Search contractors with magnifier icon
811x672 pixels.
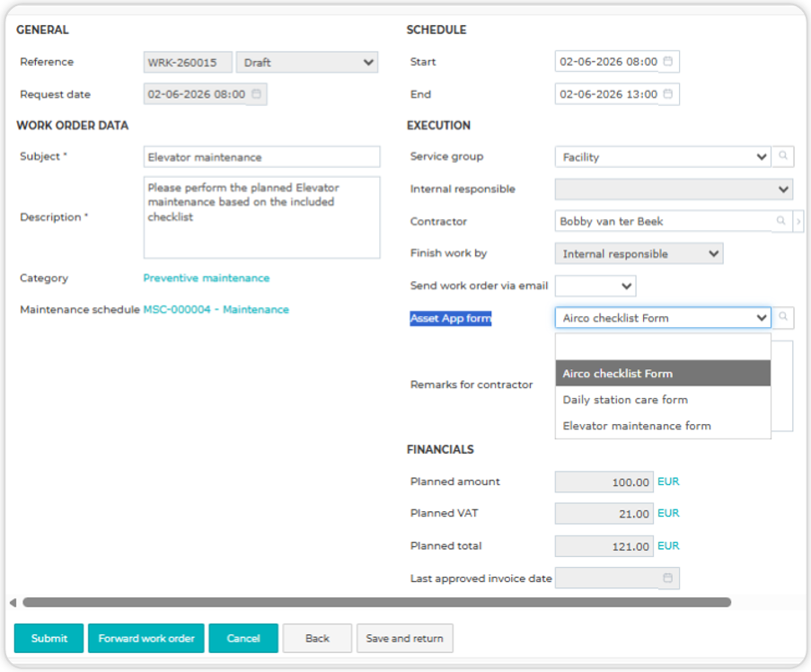(781, 221)
